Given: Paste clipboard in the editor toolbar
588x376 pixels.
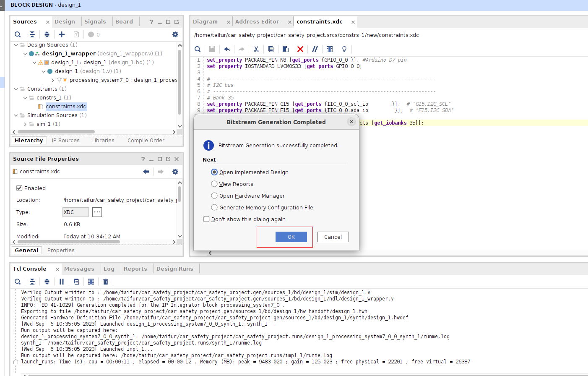Looking at the screenshot, I should click(x=286, y=49).
